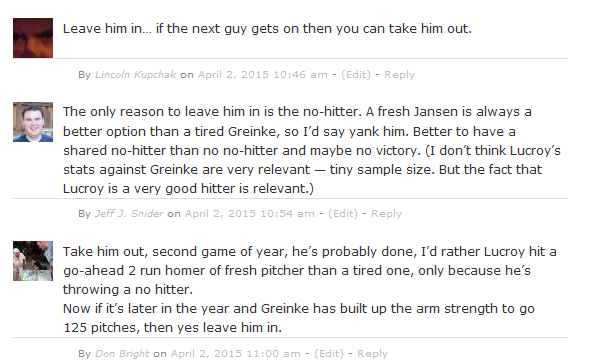Open Jeff J. Snider's author name link
This screenshot has height=363, width=589.
coord(129,213)
